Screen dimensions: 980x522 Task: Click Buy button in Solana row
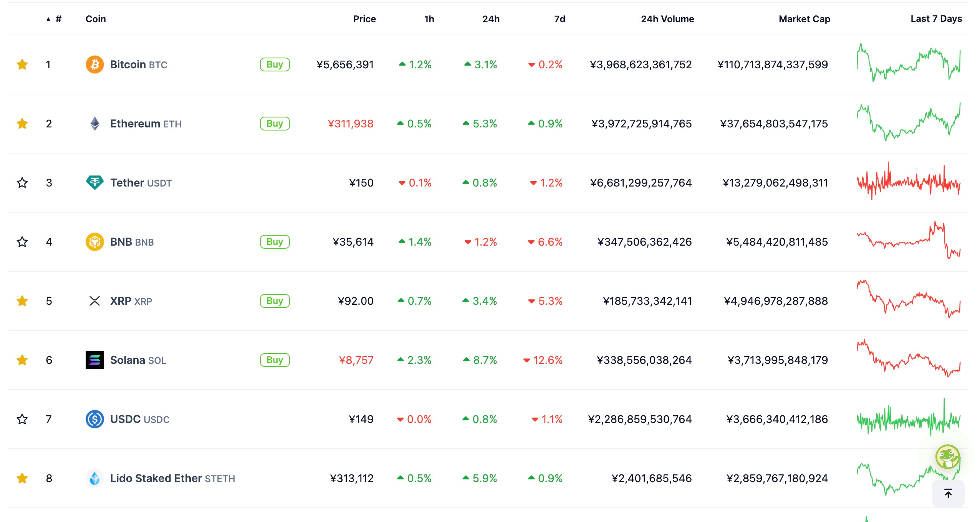[275, 360]
